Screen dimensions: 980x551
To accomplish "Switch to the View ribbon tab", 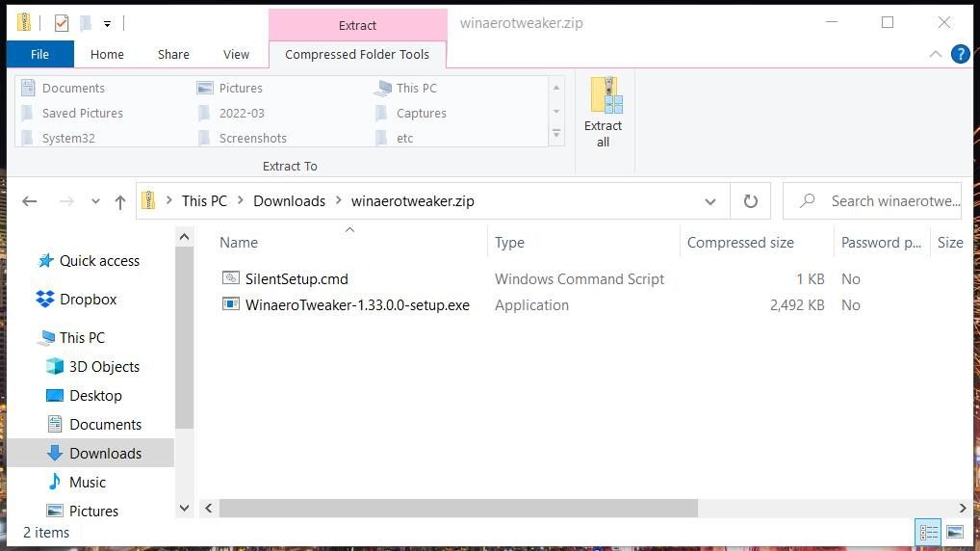I will [x=236, y=54].
